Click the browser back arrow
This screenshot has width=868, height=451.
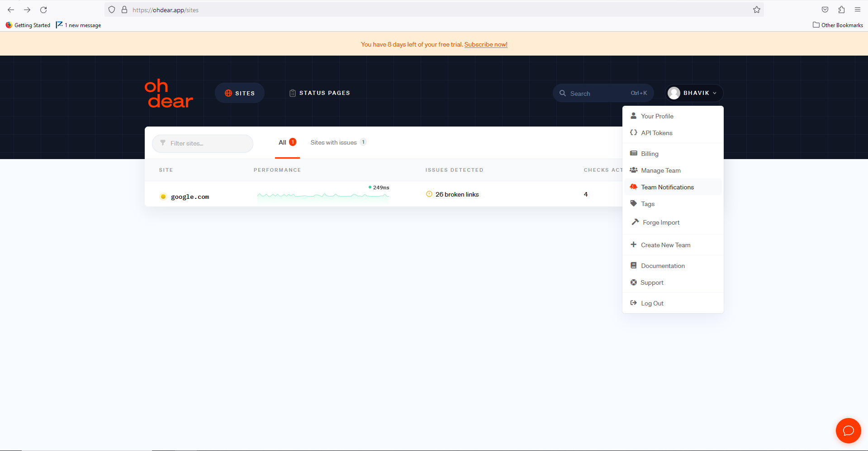(11, 9)
